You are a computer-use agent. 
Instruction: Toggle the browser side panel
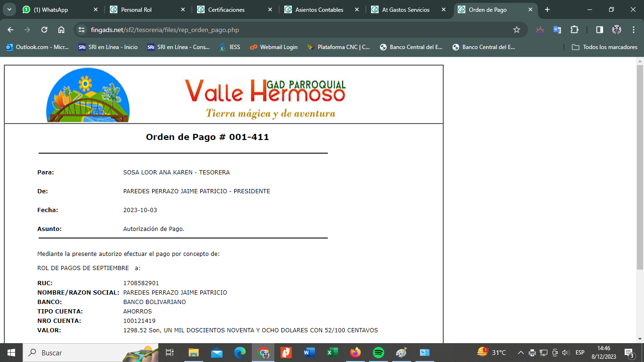[x=599, y=30]
